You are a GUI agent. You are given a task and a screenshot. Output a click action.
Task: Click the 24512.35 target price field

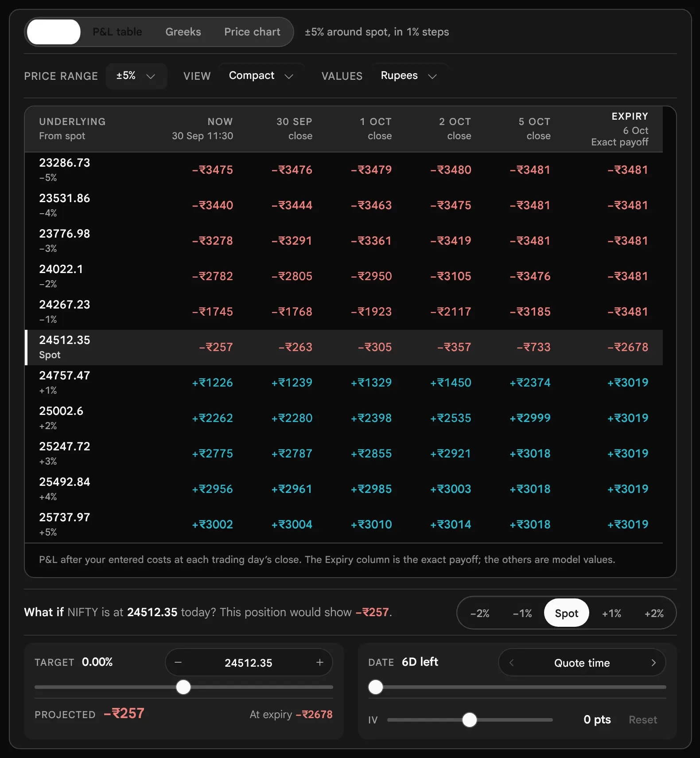[249, 663]
